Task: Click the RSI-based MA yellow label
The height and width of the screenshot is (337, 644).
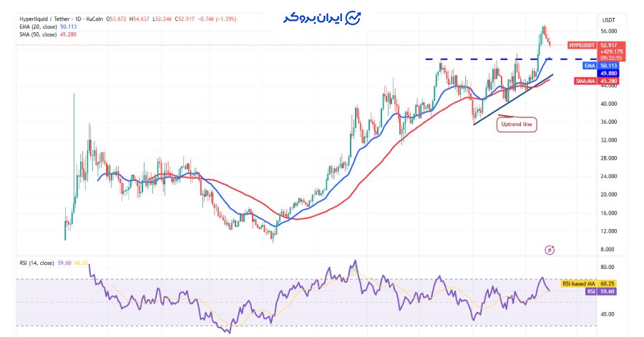Action: (x=579, y=284)
